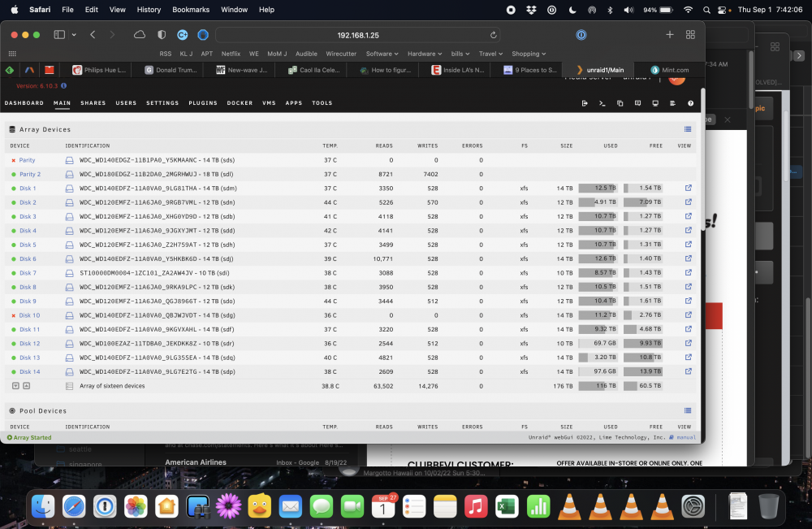This screenshot has width=812, height=529.
Task: Open Disk 3 link
Action: pos(28,217)
